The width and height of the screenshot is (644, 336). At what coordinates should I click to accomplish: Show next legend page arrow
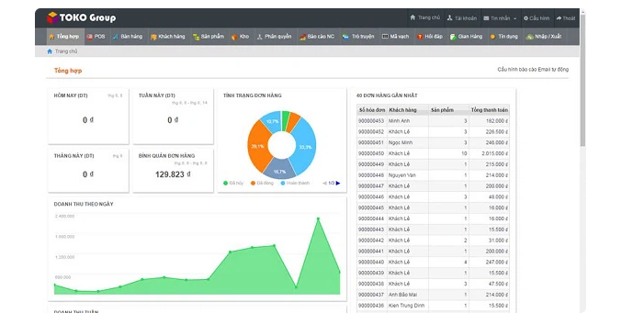(x=338, y=183)
